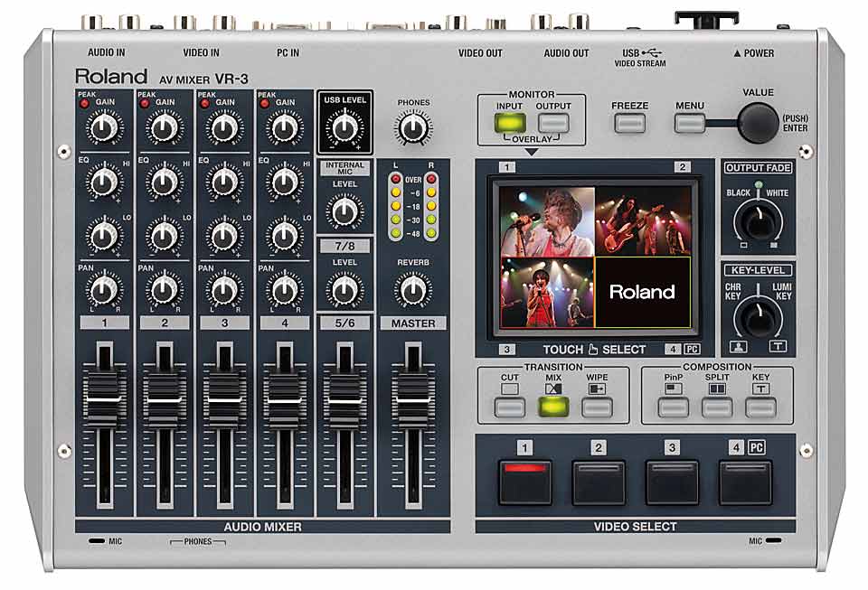
Task: Turn on the KEY composition button
Action: 760,407
